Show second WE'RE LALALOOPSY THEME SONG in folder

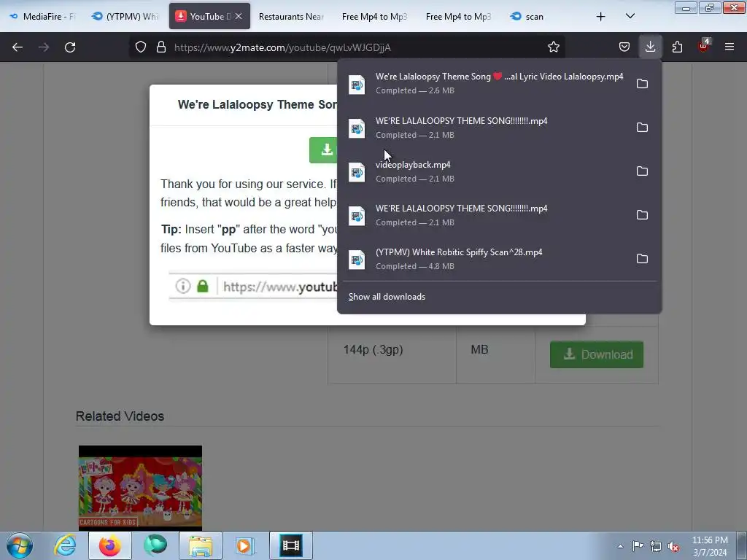(x=642, y=215)
